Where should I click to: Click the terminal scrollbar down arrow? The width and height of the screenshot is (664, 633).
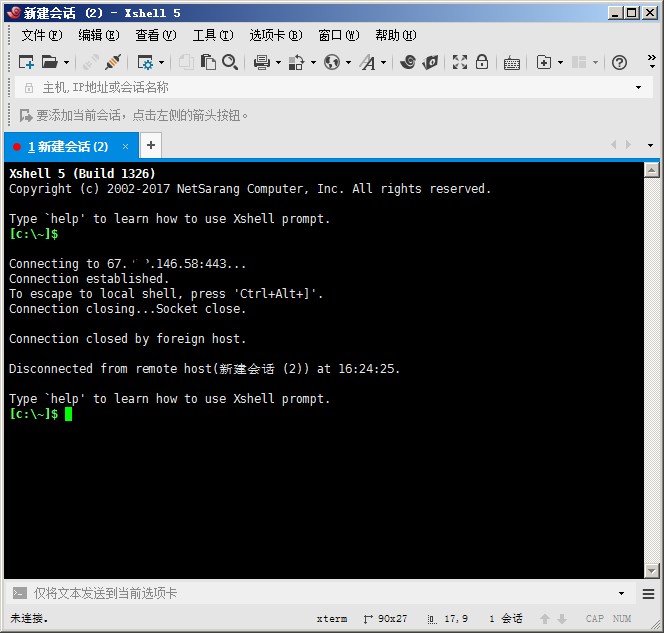coord(651,571)
